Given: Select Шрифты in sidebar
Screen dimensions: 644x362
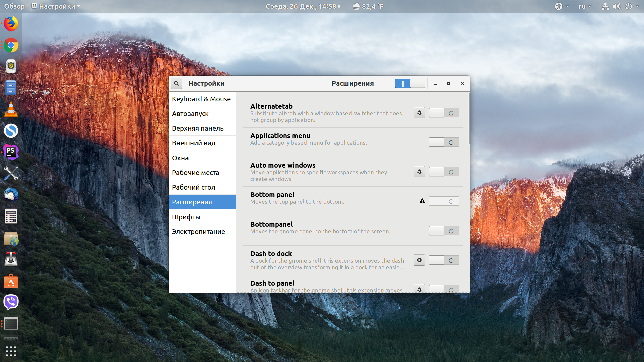Looking at the screenshot, I should 202,217.
